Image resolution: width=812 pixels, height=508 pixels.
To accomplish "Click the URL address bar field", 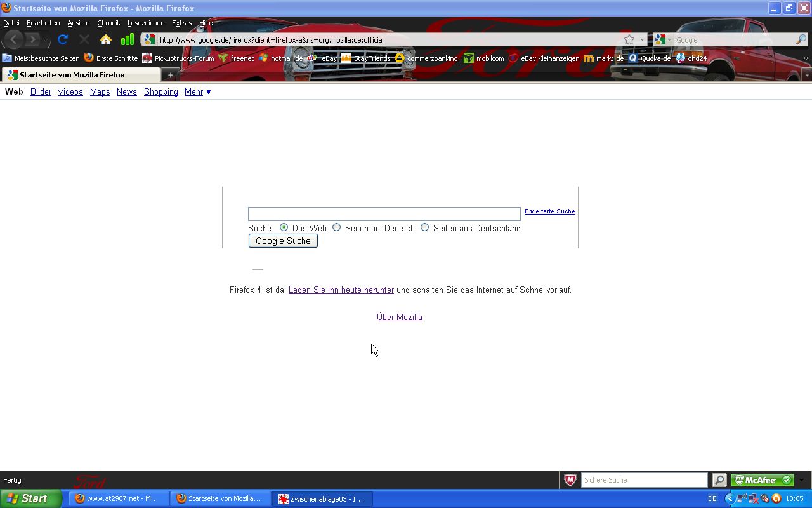I will click(390, 39).
